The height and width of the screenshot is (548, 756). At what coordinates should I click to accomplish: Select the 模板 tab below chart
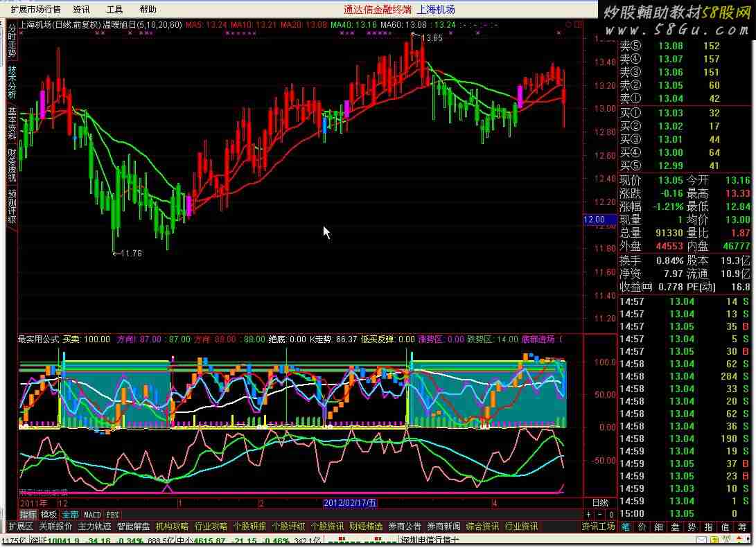point(49,515)
